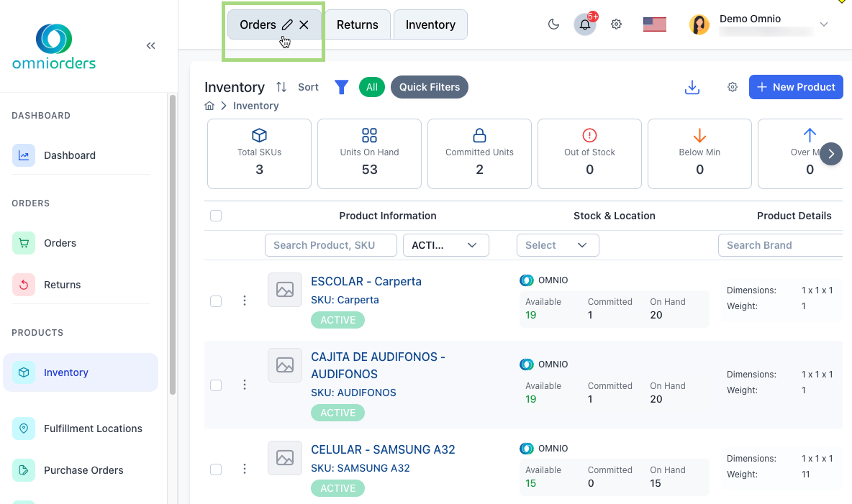The image size is (852, 504).
Task: Open the Quick Filters button
Action: [x=429, y=87]
